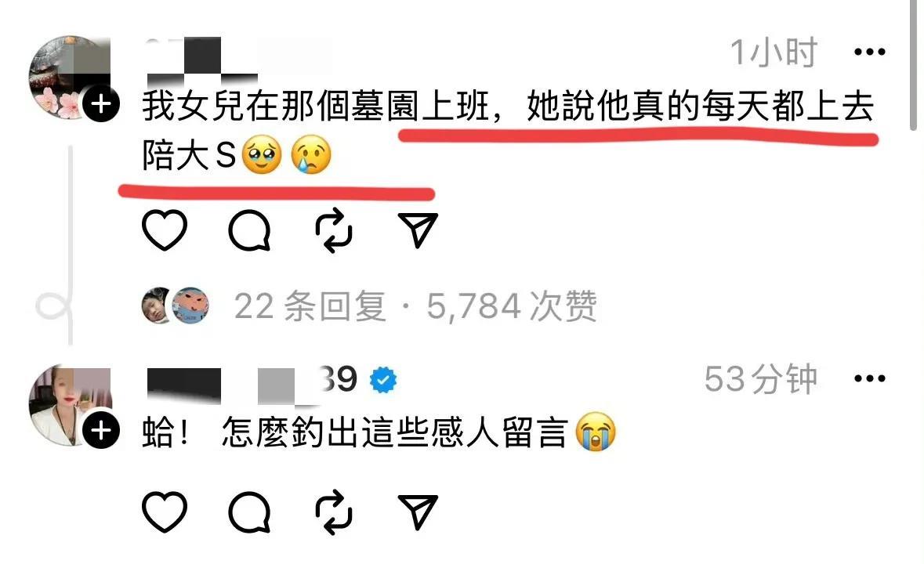Viewport: 924px width, 564px height.
Task: Share the first comment via send icon
Action: [418, 230]
